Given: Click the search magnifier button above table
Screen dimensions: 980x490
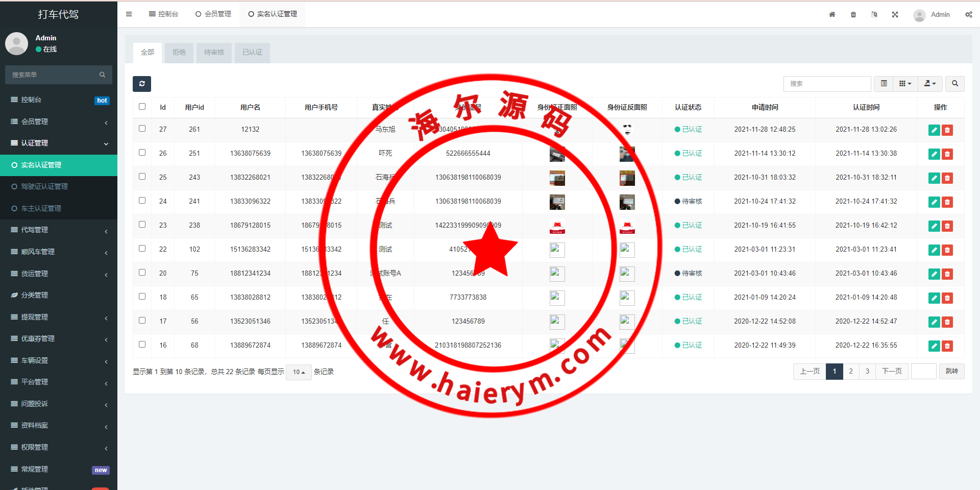Looking at the screenshot, I should (x=954, y=84).
